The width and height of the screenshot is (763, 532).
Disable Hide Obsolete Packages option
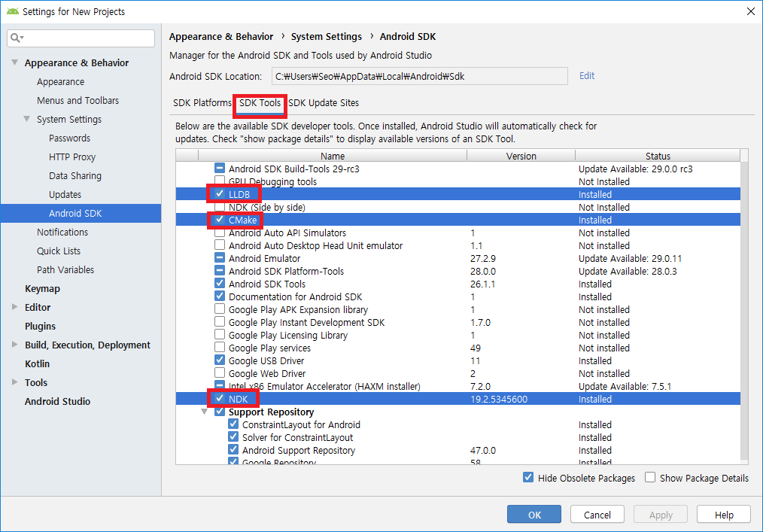[x=528, y=478]
